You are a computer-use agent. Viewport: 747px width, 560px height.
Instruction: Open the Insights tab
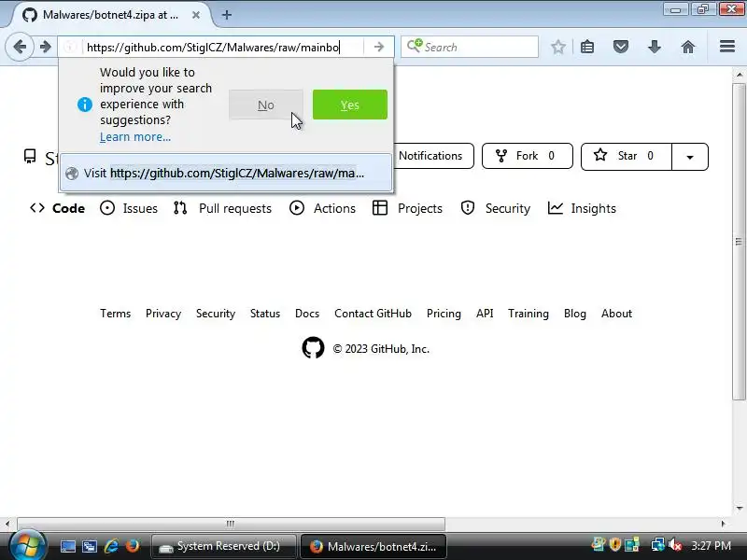[582, 208]
